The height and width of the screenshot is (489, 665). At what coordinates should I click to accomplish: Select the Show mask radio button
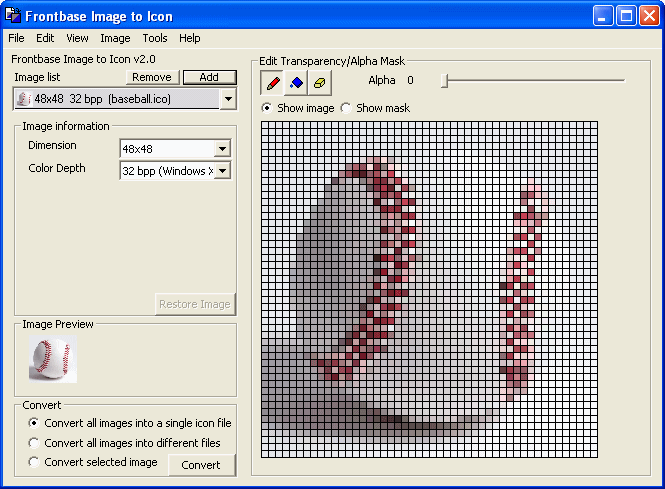[x=346, y=108]
